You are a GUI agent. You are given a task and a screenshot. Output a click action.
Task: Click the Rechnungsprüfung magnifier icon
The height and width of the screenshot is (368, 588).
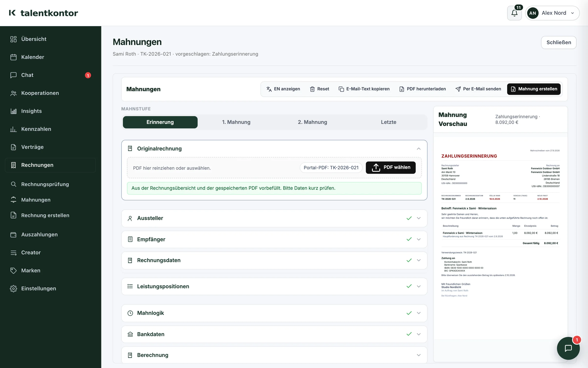pyautogui.click(x=13, y=184)
